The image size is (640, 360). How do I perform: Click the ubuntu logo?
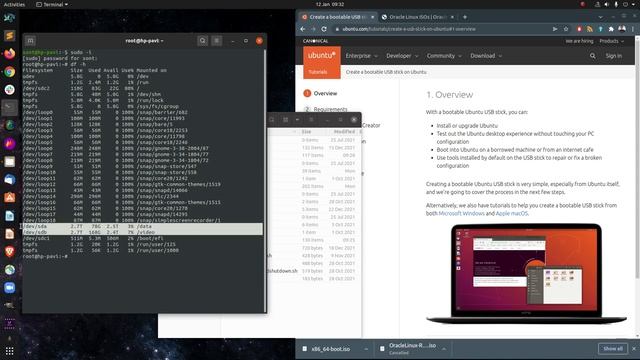click(x=322, y=56)
